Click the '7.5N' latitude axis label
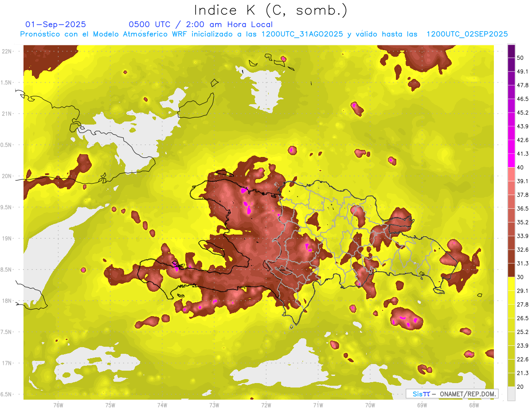This screenshot has height=411, width=532. (7, 332)
